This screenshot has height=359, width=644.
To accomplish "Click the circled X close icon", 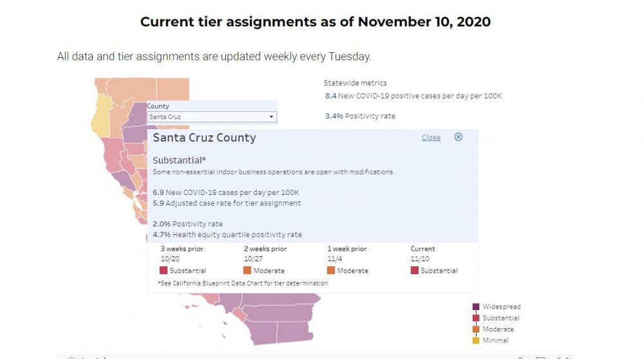I will click(x=459, y=137).
